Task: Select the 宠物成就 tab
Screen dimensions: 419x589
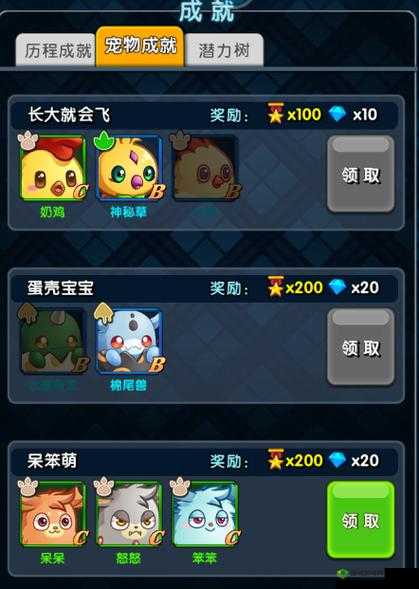Action: pos(140,47)
